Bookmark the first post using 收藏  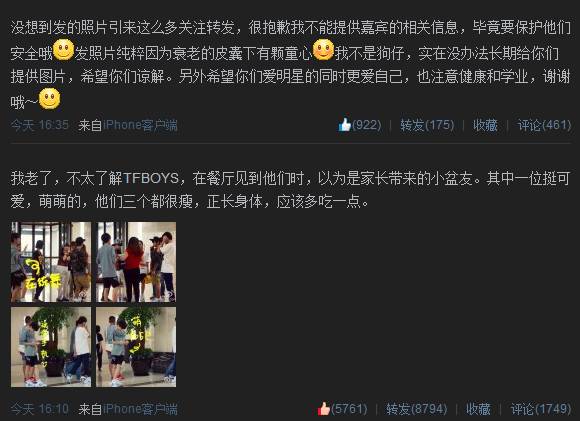pyautogui.click(x=485, y=125)
